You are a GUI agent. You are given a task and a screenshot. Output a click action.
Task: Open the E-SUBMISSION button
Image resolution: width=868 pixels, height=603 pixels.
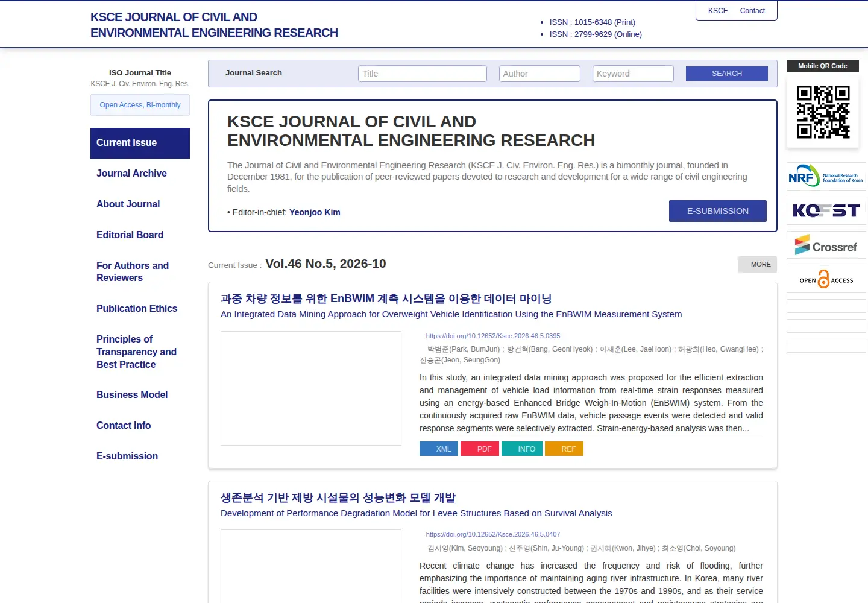click(x=718, y=211)
